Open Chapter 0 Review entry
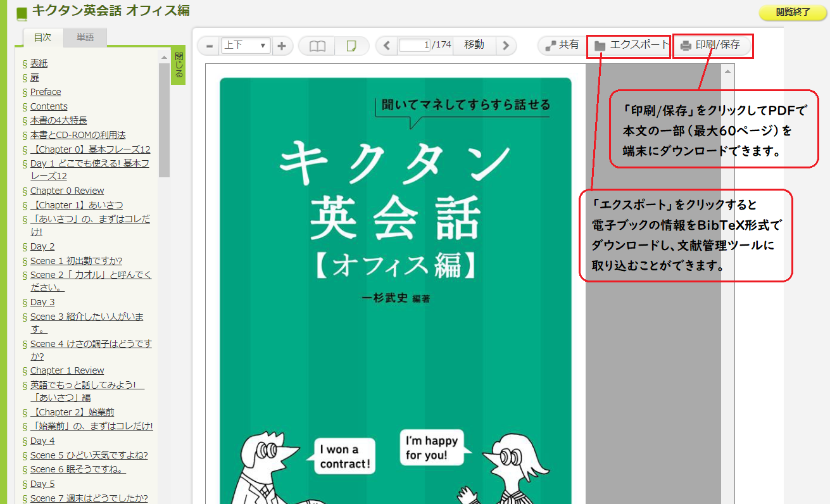The width and height of the screenshot is (830, 504). click(x=67, y=191)
